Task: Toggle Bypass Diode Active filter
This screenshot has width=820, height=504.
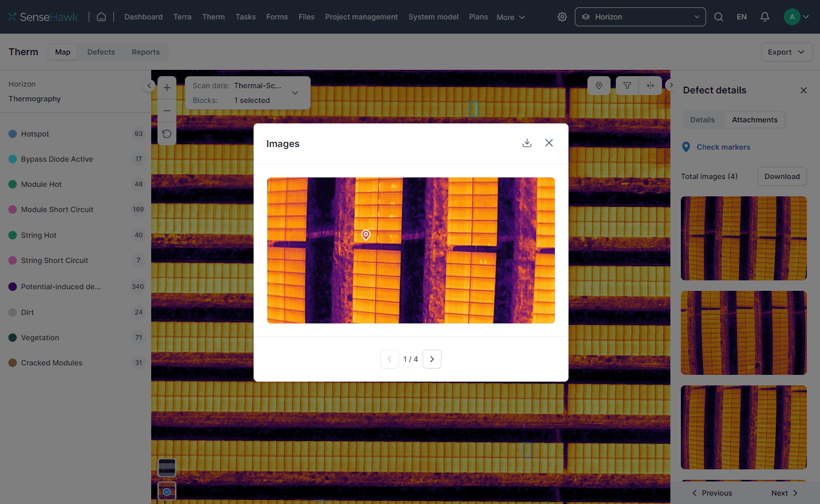Action: click(x=76, y=159)
